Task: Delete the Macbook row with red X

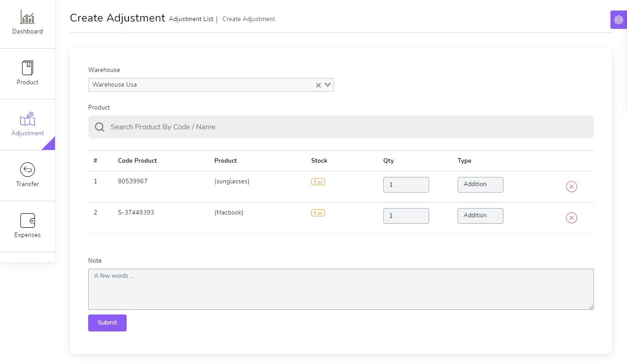Action: [x=571, y=218]
